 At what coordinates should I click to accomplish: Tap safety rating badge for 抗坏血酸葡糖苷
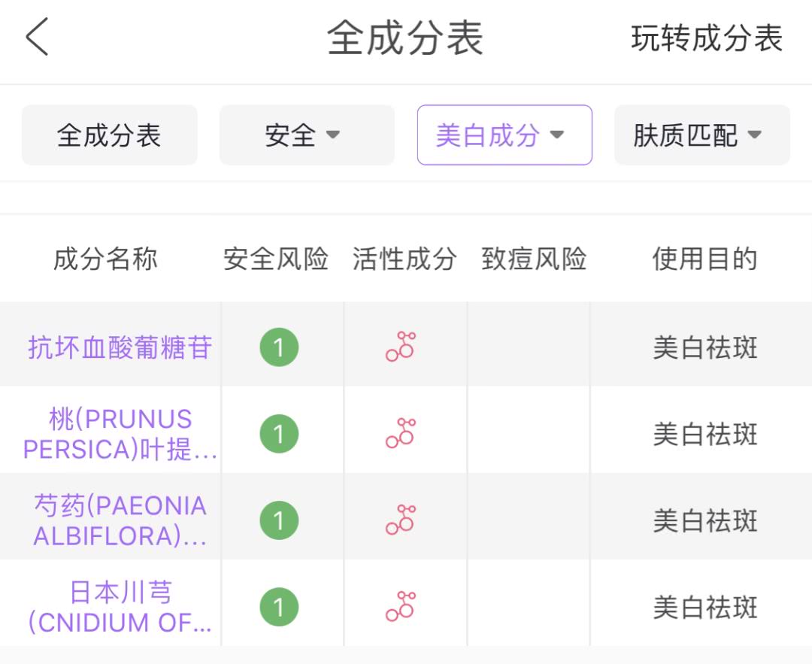[279, 348]
